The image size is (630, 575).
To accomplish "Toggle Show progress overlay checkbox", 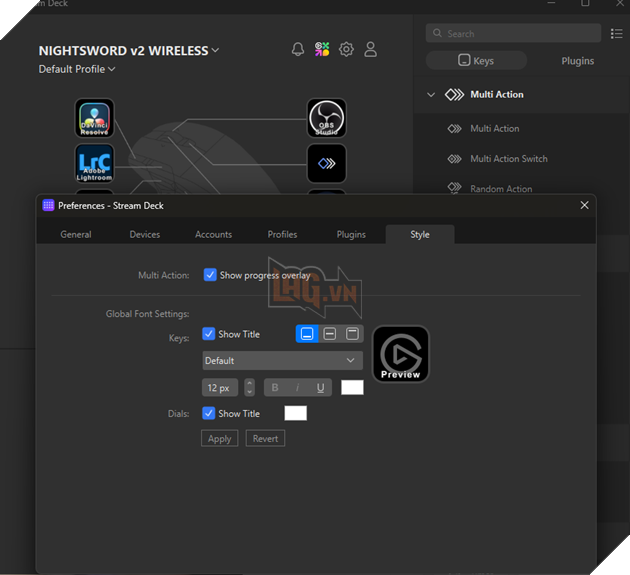I will click(x=210, y=275).
